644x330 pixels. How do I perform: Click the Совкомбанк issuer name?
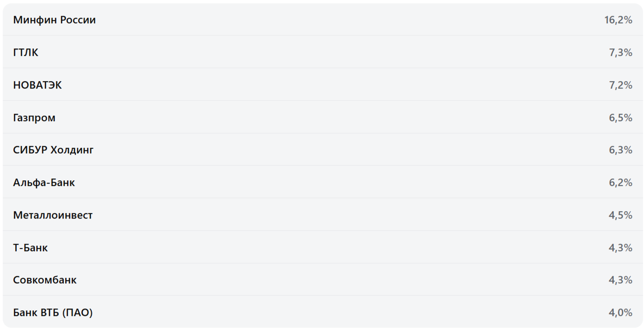point(45,280)
